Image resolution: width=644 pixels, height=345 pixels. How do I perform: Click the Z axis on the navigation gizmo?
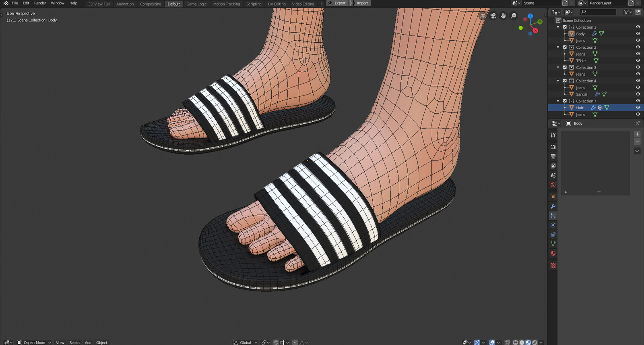(530, 16)
